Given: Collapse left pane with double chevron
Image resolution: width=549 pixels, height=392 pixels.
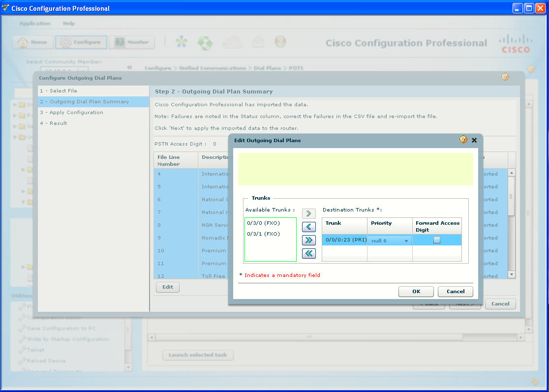Looking at the screenshot, I should (x=129, y=67).
